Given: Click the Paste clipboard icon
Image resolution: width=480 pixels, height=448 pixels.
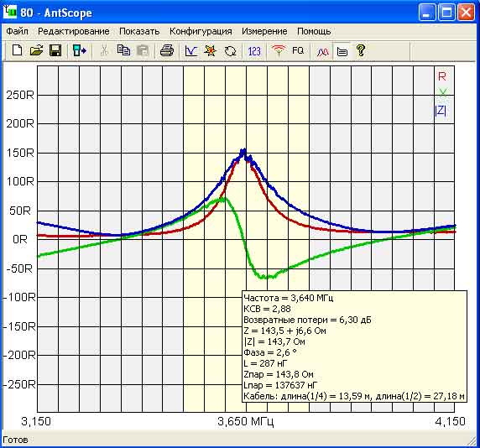Looking at the screenshot, I should (143, 50).
